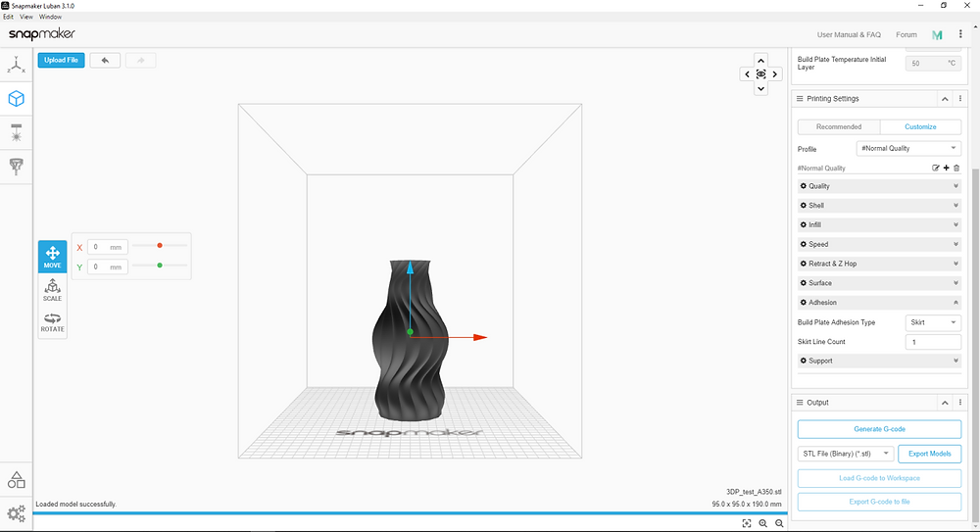The width and height of the screenshot is (980, 532).
Task: Open the Forum link
Action: coord(906,35)
